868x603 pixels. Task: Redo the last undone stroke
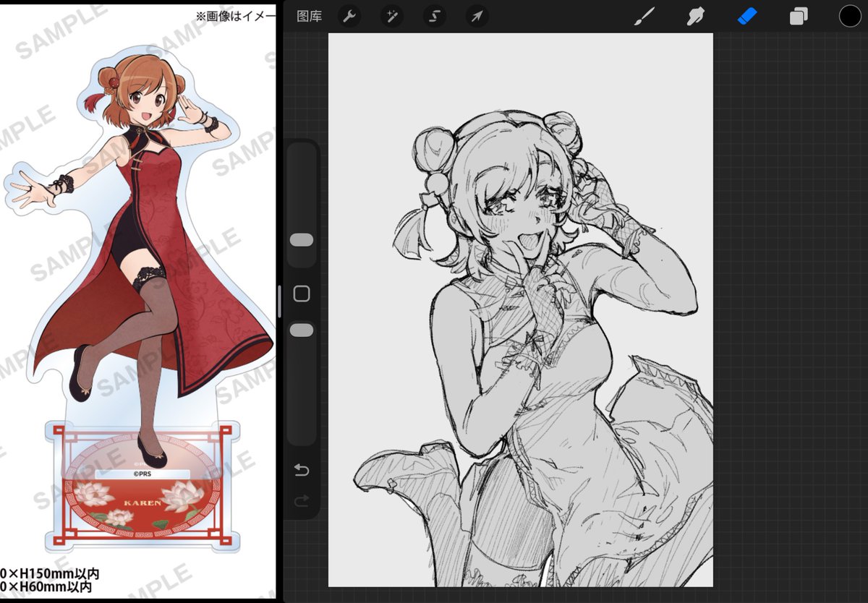(302, 500)
